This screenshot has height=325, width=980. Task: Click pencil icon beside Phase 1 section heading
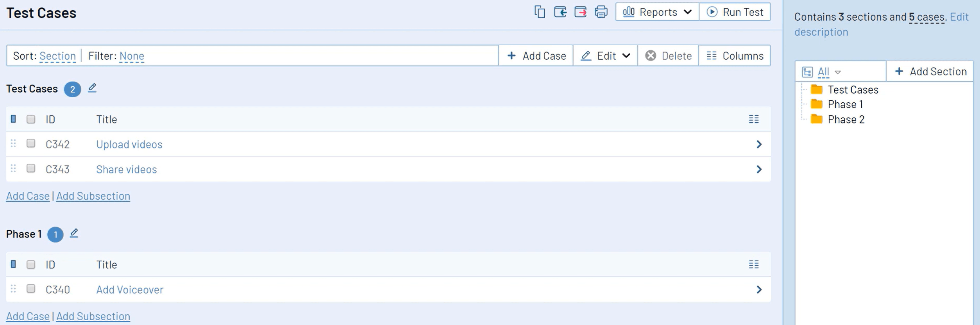(74, 234)
